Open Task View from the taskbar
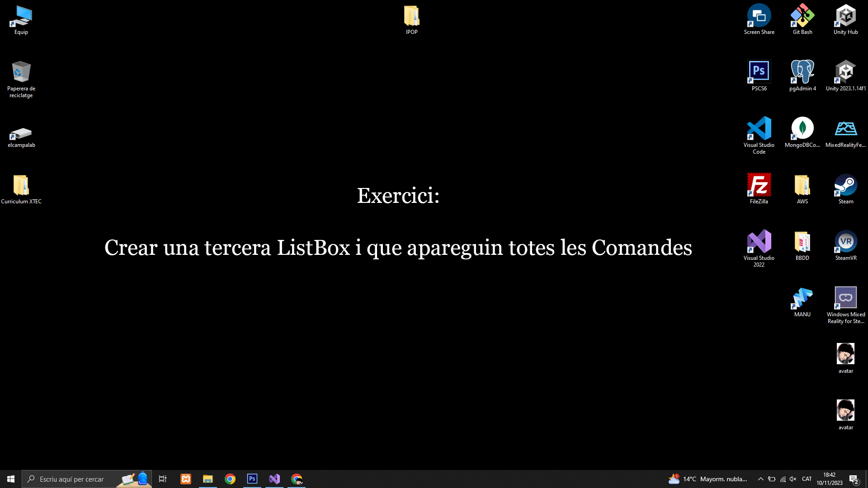 click(163, 479)
